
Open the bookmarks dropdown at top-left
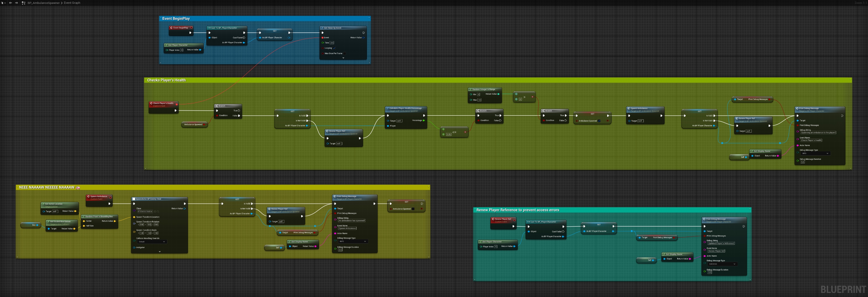coord(3,3)
